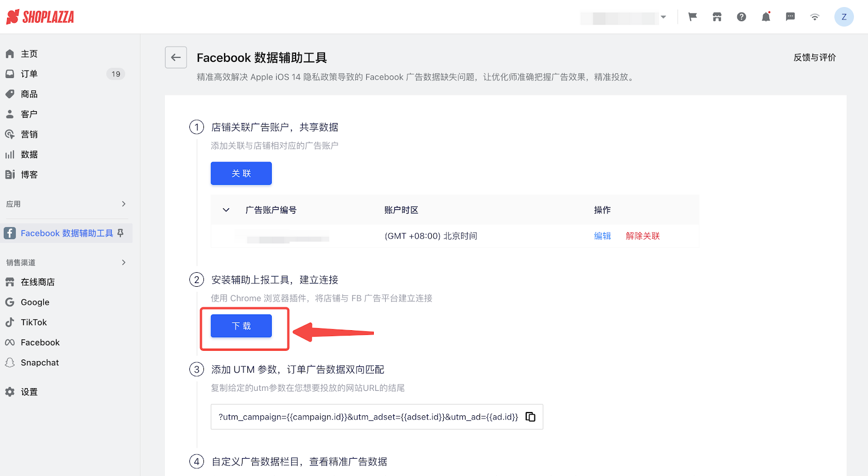868x476 pixels.
Task: Expand the 应用 section chevron
Action: click(x=124, y=204)
